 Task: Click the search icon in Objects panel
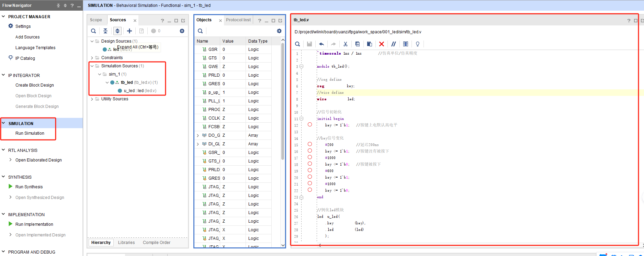point(200,31)
